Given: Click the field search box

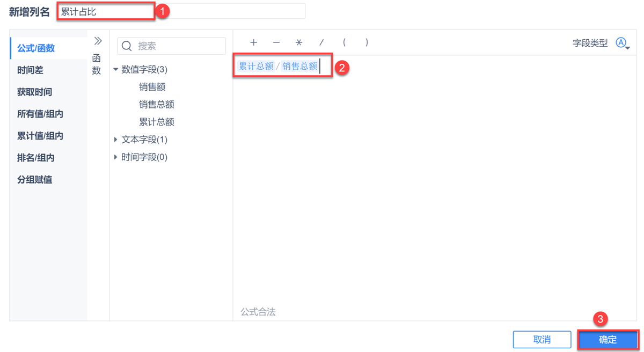Looking at the screenshot, I should tap(172, 46).
